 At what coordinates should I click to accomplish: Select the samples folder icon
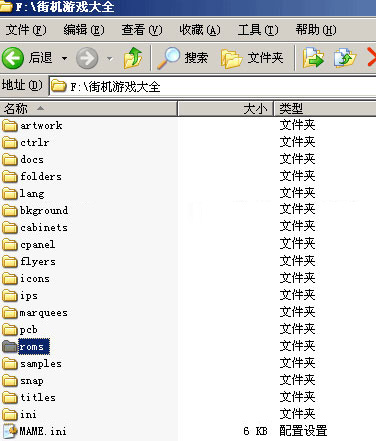coord(10,364)
